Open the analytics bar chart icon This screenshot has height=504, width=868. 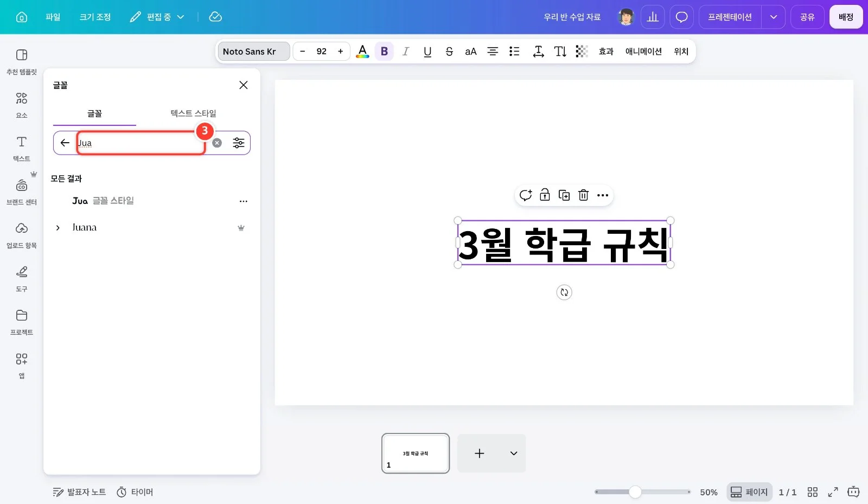(653, 17)
